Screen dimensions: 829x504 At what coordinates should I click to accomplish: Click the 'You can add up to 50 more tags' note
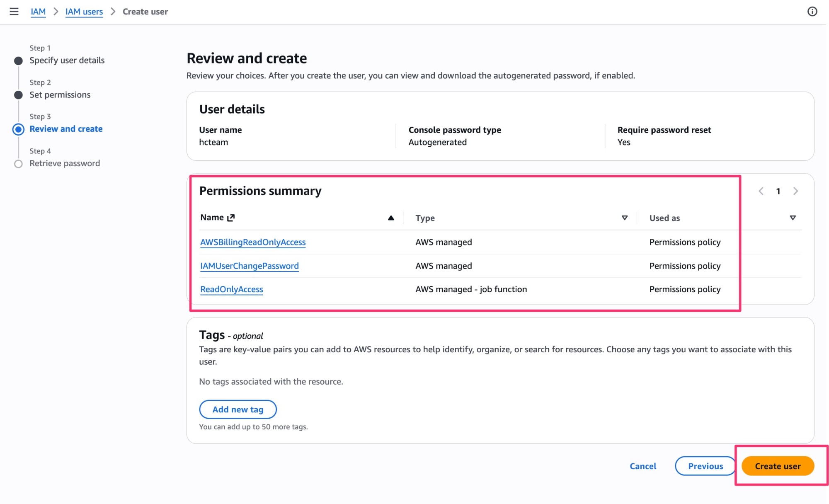(x=253, y=426)
